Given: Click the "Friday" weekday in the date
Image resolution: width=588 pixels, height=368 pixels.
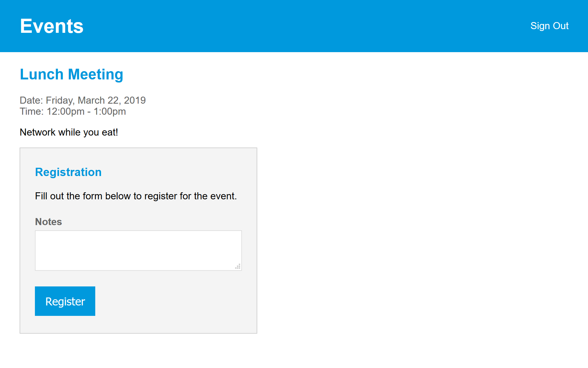Looking at the screenshot, I should [x=60, y=100].
